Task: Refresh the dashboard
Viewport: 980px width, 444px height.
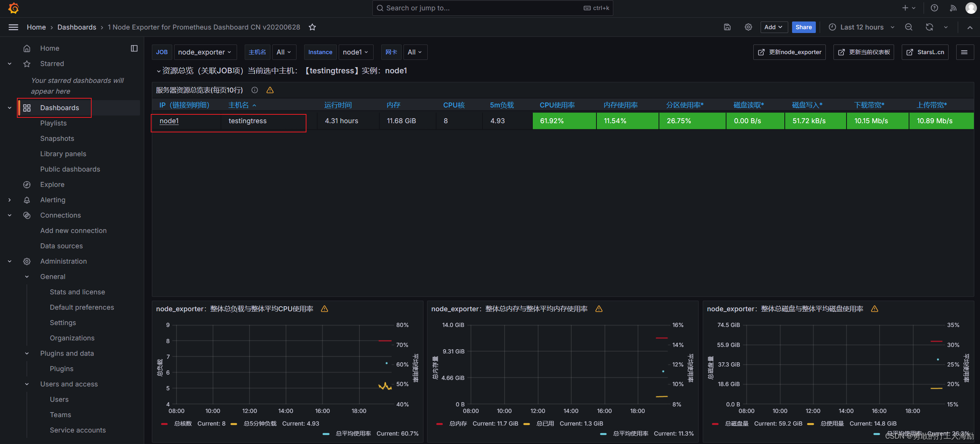Action: pyautogui.click(x=929, y=27)
